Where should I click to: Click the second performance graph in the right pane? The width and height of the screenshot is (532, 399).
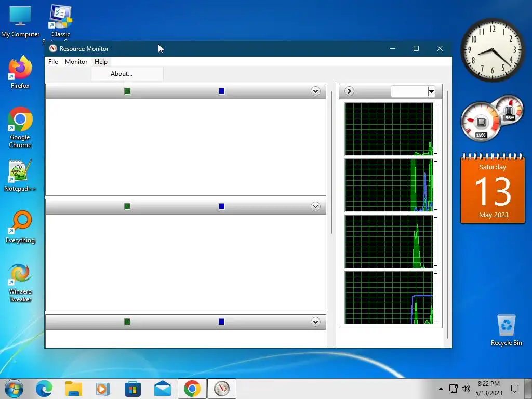(389, 185)
